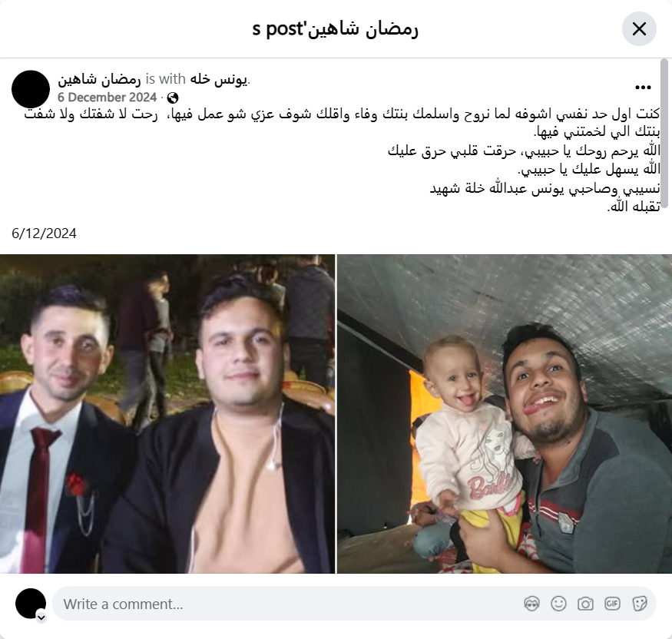Click your profile avatar beside comment box
The image size is (672, 639).
point(31,604)
